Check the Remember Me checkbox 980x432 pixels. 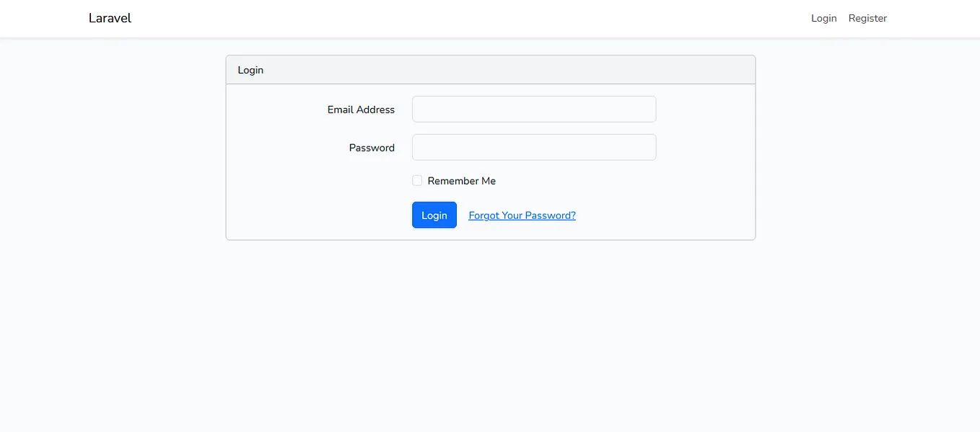[x=417, y=180]
